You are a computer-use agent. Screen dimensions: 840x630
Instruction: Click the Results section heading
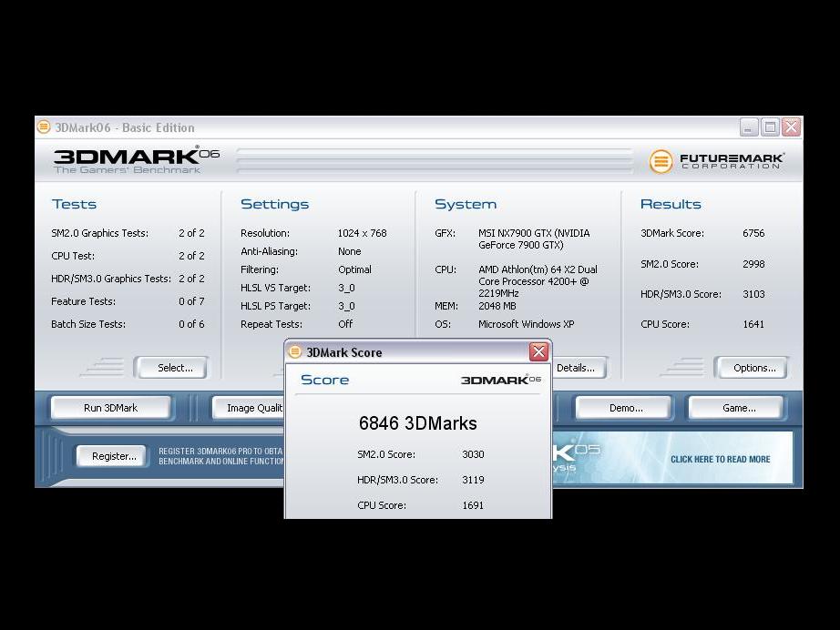point(671,205)
